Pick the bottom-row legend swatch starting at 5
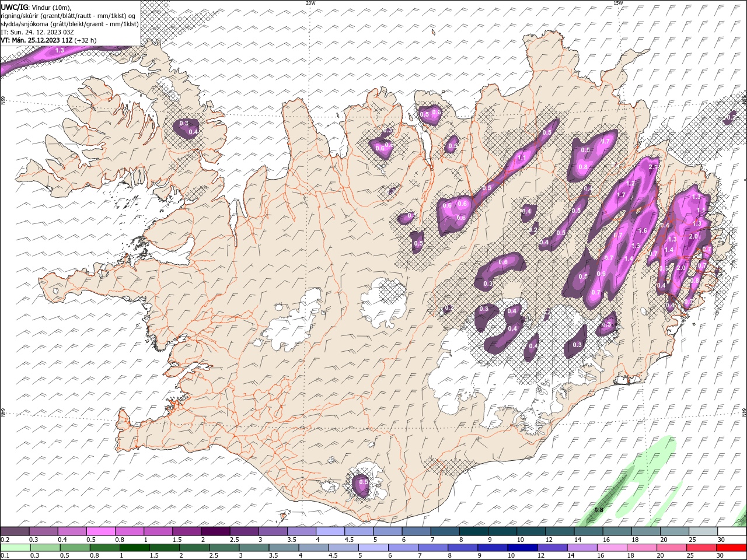The width and height of the screenshot is (747, 560). tap(373, 548)
